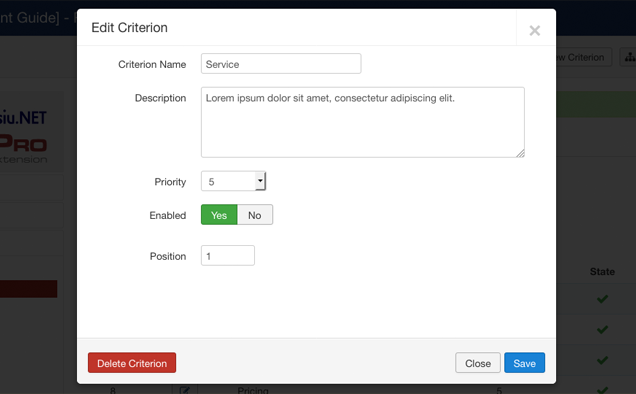Click the State column header in background
Screen dimensions: 636x394
pyautogui.click(x=602, y=271)
